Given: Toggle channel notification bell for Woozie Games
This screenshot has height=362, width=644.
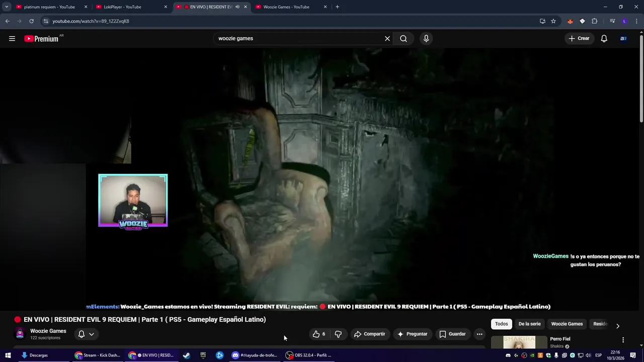Looking at the screenshot, I should (82, 334).
